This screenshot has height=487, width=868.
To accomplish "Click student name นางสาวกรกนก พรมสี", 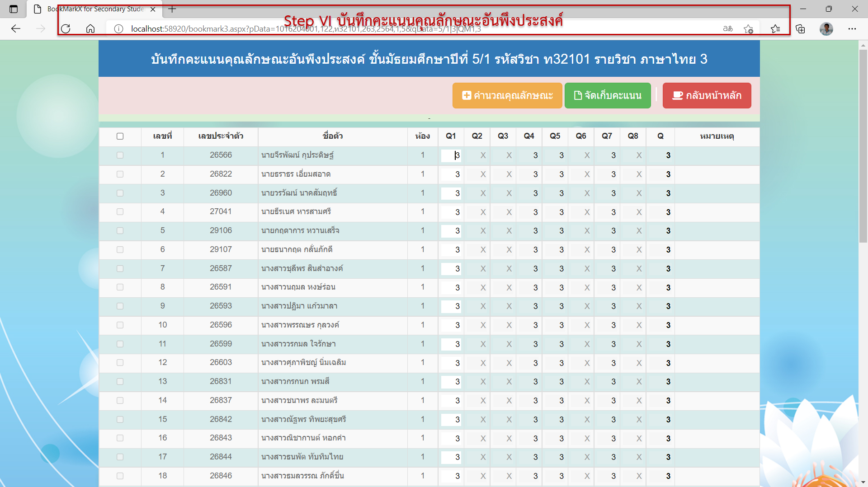I will [295, 382].
